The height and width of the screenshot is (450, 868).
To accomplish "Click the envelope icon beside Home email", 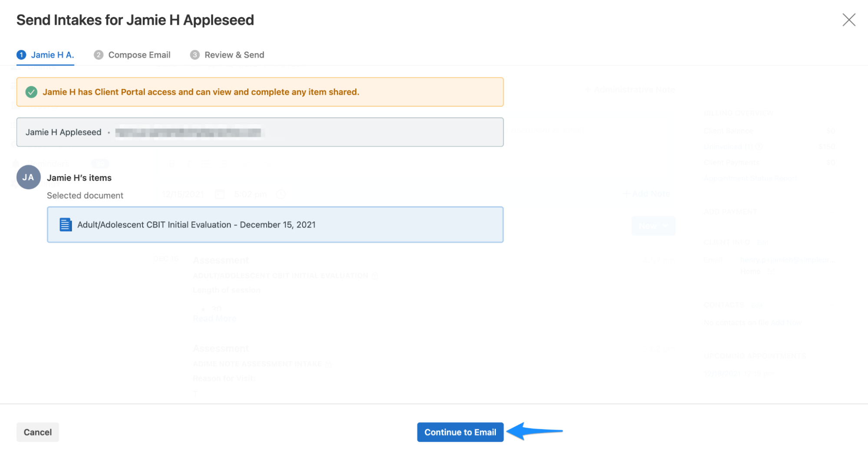I will 771,272.
